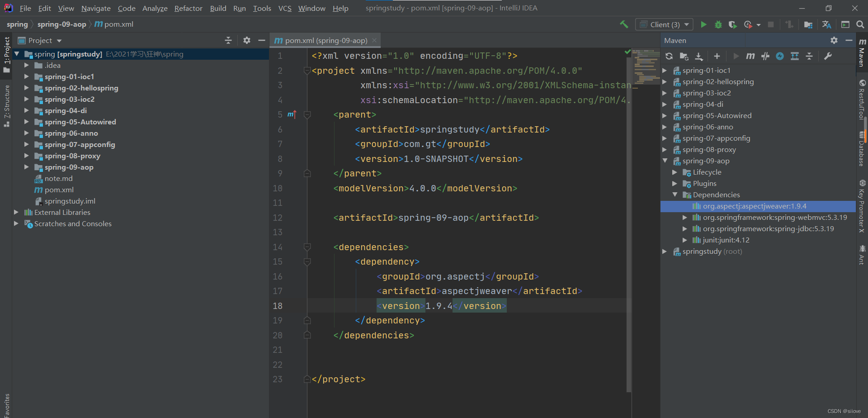
Task: Open Maven settings wrench icon
Action: [828, 56]
